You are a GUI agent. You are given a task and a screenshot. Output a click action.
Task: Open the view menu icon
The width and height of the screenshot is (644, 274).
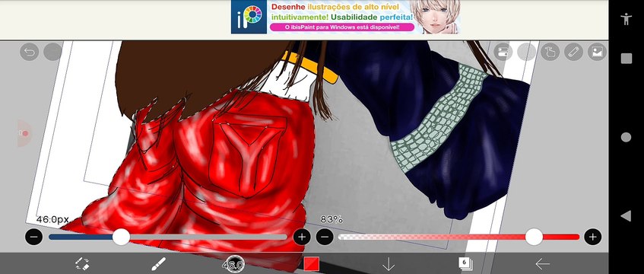tap(503, 52)
